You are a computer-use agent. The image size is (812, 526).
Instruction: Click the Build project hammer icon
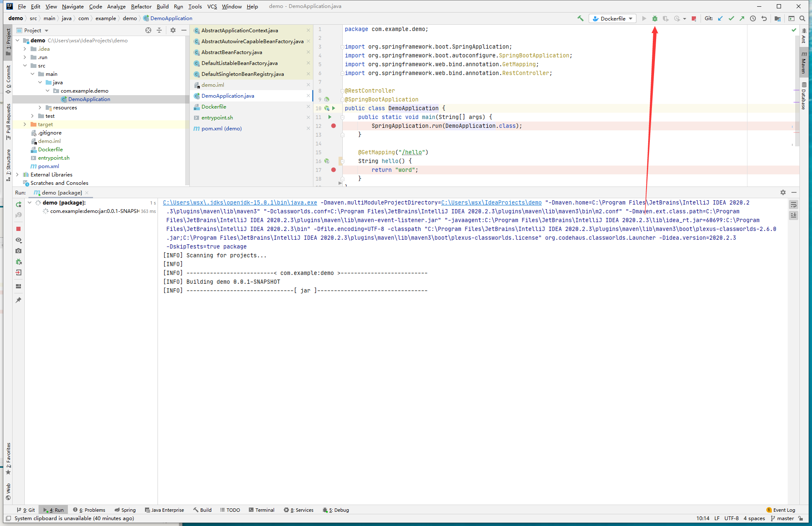(x=580, y=18)
